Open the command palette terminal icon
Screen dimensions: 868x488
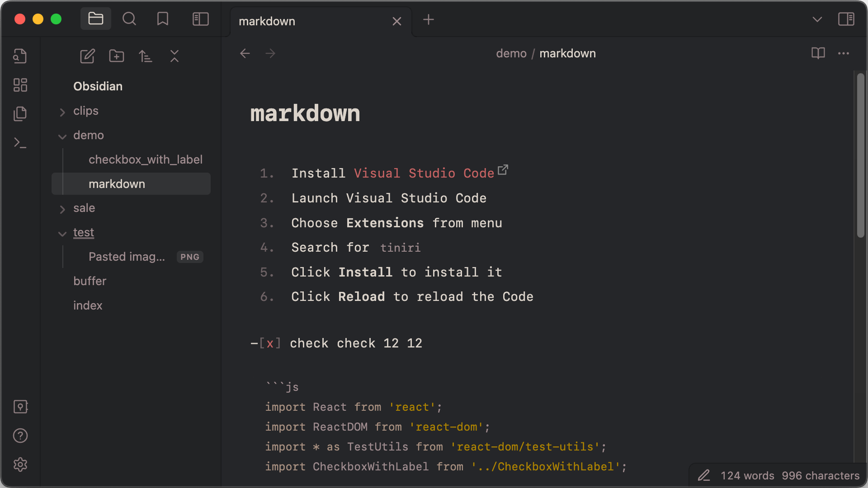[20, 143]
